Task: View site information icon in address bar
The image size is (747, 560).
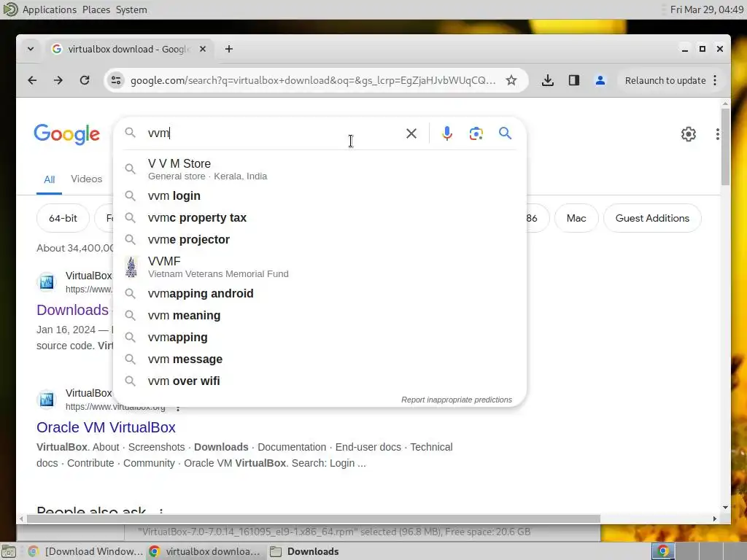Action: (x=116, y=80)
